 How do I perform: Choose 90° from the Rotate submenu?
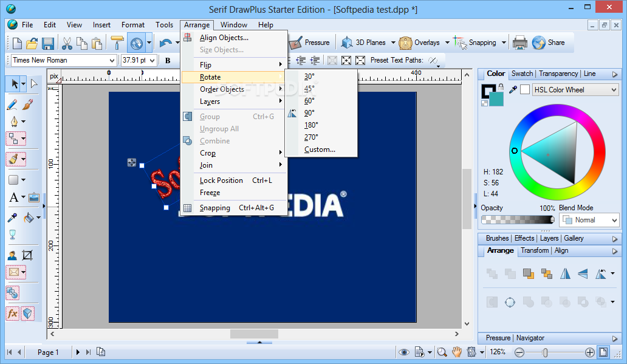point(309,113)
